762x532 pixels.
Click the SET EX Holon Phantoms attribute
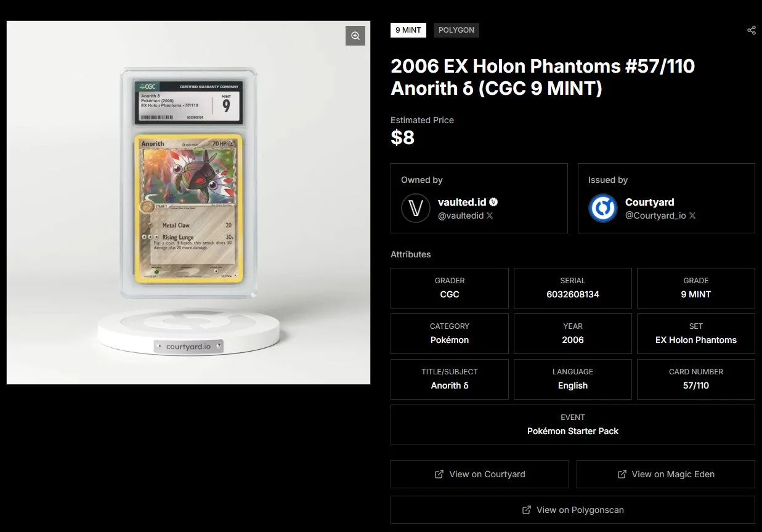[696, 334]
